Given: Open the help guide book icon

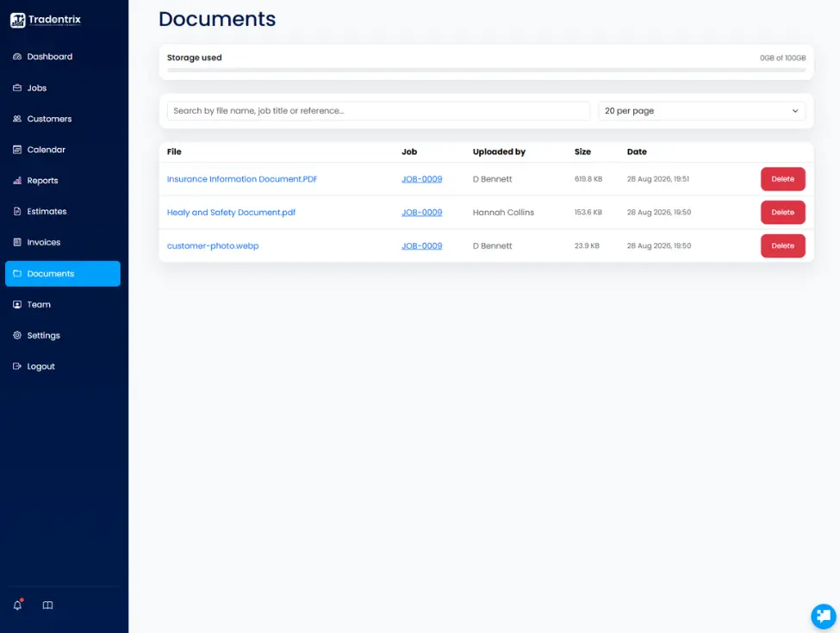Looking at the screenshot, I should [47, 605].
